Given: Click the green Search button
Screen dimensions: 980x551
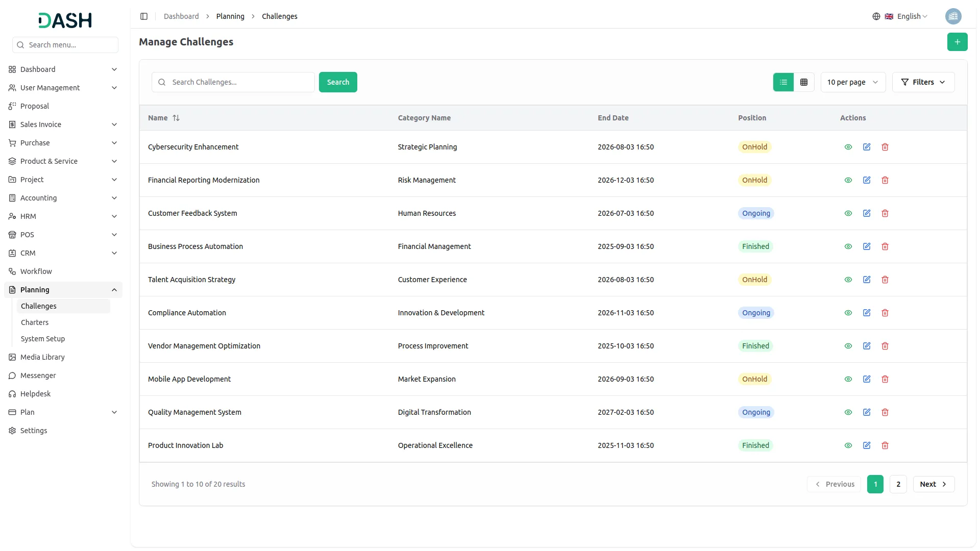Looking at the screenshot, I should click(x=338, y=82).
